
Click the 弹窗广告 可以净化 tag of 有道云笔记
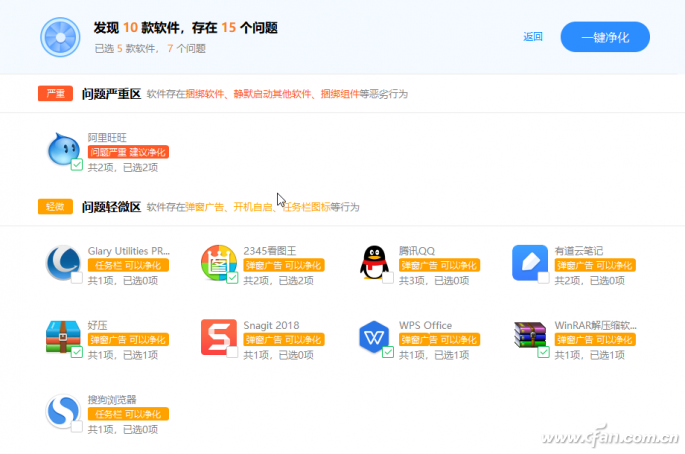595,265
